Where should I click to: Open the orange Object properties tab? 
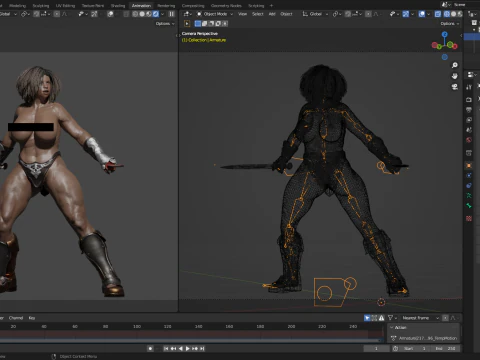[469, 166]
